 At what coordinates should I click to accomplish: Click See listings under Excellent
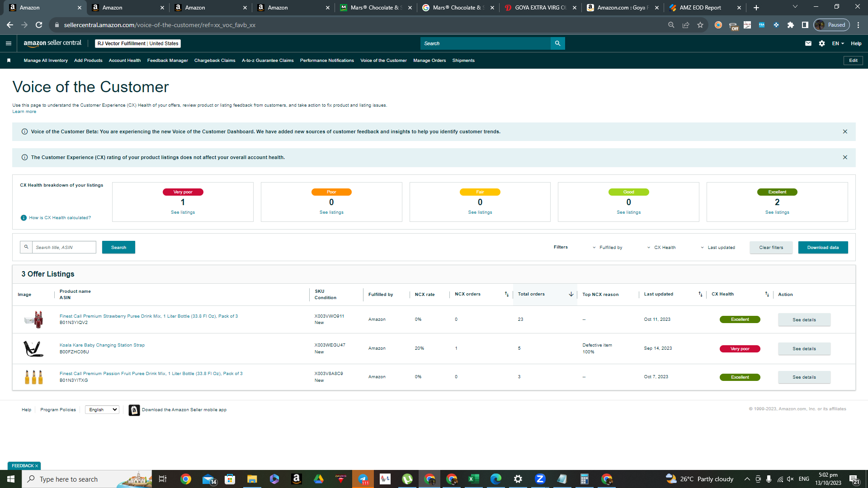tap(777, 212)
